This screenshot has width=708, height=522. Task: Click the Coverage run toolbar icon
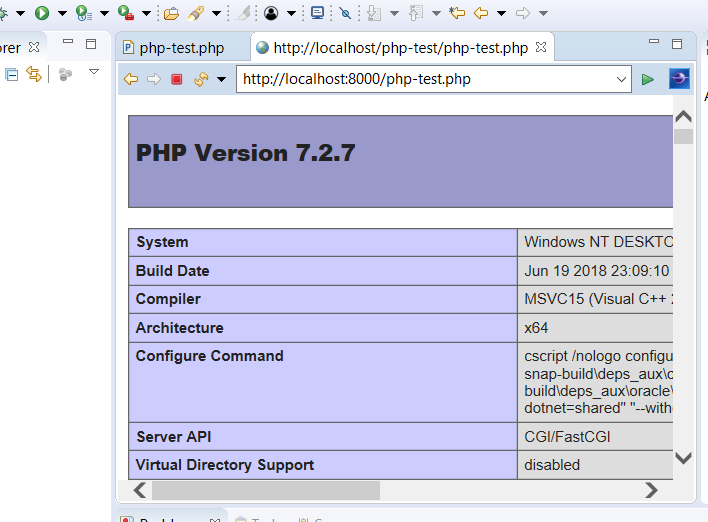[x=84, y=13]
